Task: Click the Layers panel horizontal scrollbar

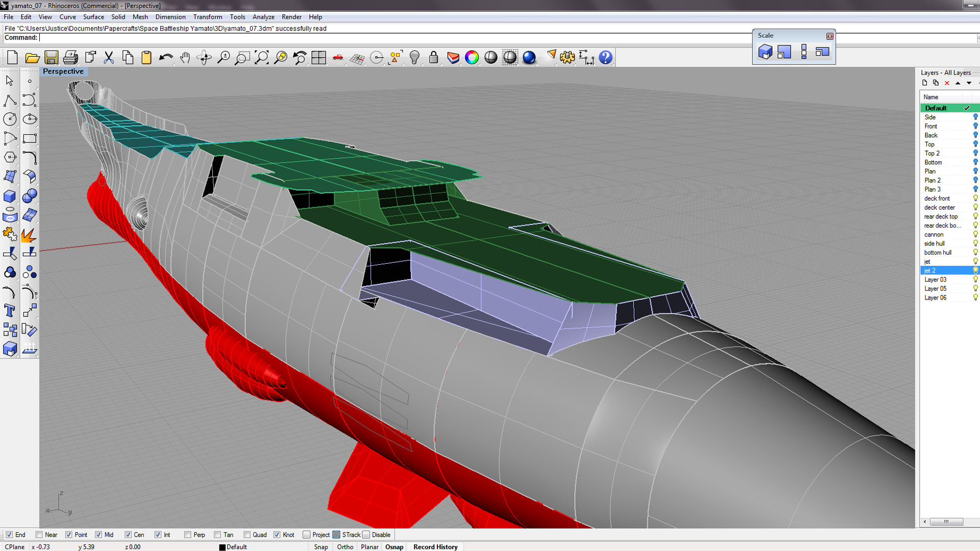Action: (946, 521)
